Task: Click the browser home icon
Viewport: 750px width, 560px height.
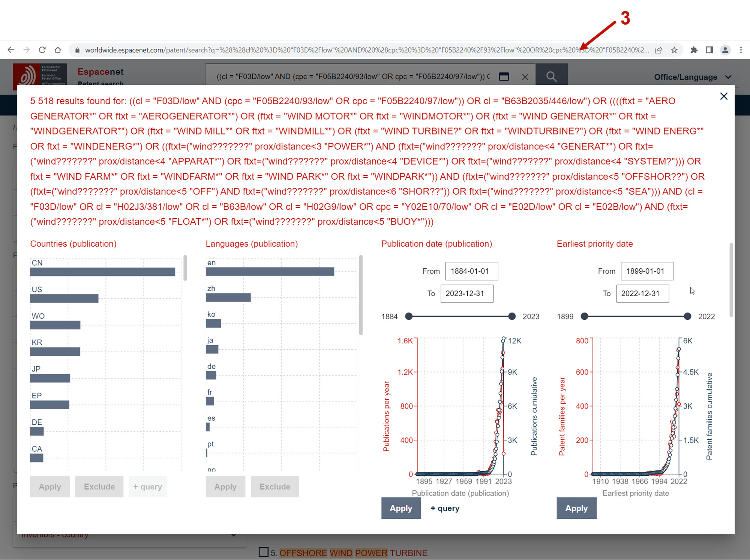Action: [x=58, y=50]
